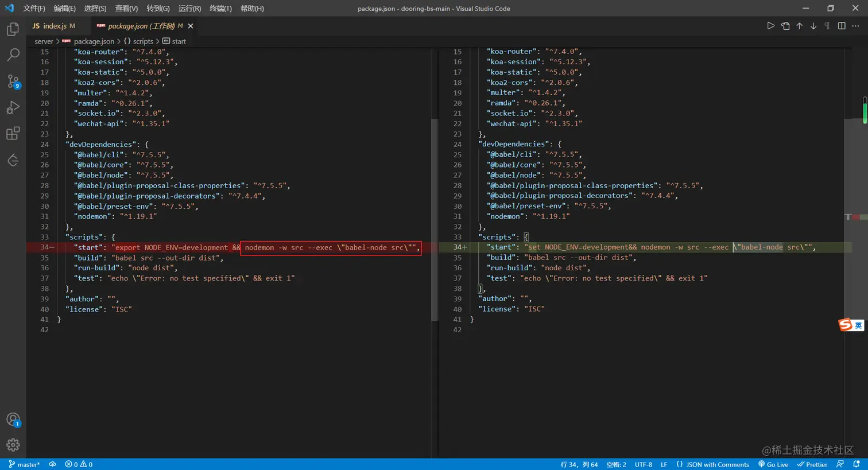Expand the scripts breadcrumb segment
This screenshot has width=868, height=470.
[x=142, y=41]
